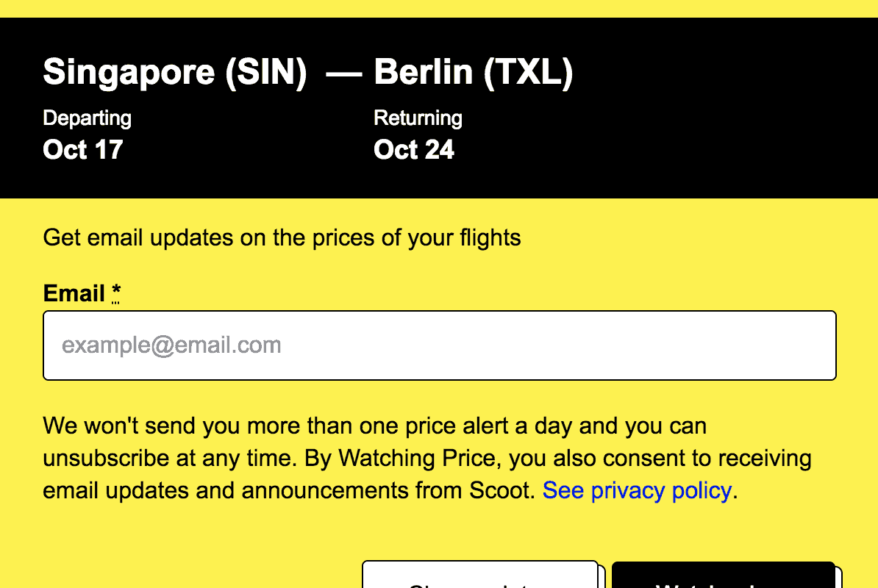This screenshot has width=878, height=588.
Task: Select the Singapore (SIN) origin heading
Action: [x=175, y=73]
